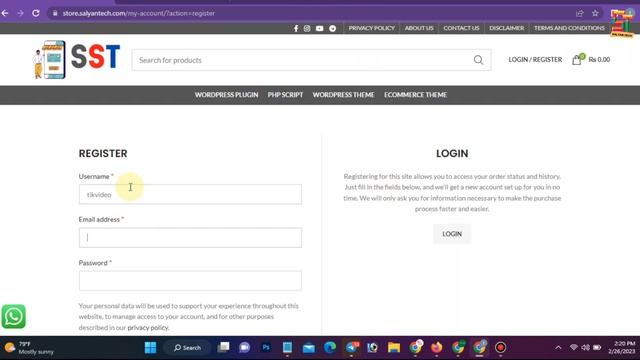Open the weather widget
The width and height of the screenshot is (640, 360).
[29, 348]
